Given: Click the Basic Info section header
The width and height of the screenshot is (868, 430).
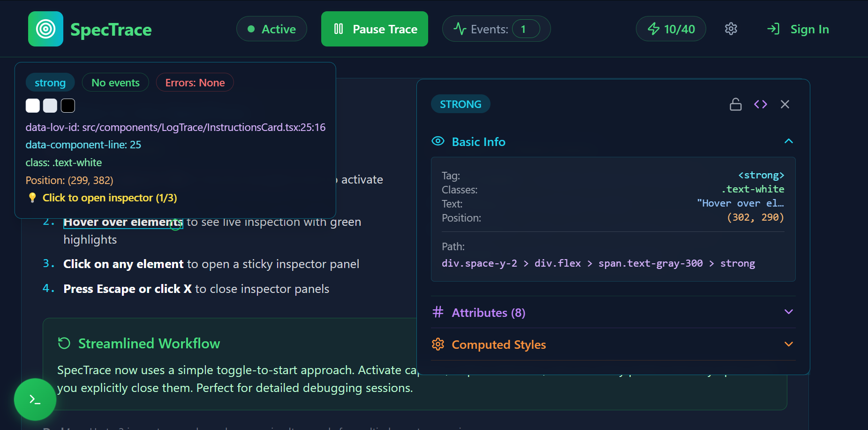Looking at the screenshot, I should [613, 141].
